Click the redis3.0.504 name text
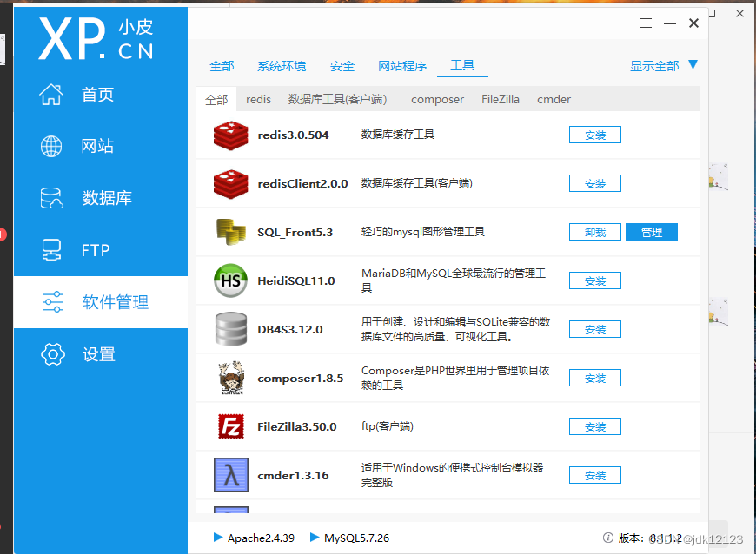 tap(293, 135)
